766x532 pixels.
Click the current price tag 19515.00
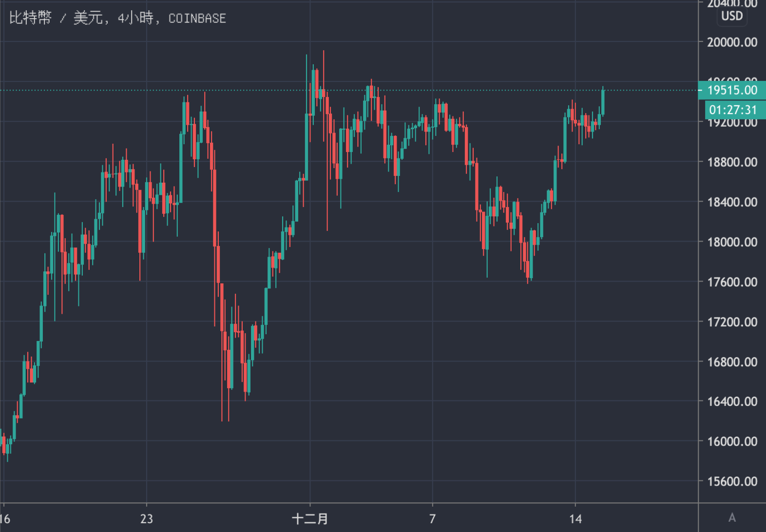coord(732,90)
